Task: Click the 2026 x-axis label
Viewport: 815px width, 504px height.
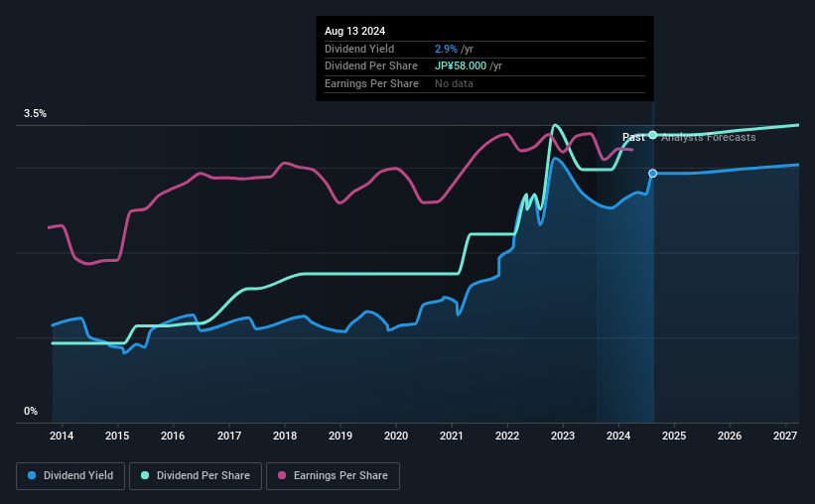Action: (730, 436)
